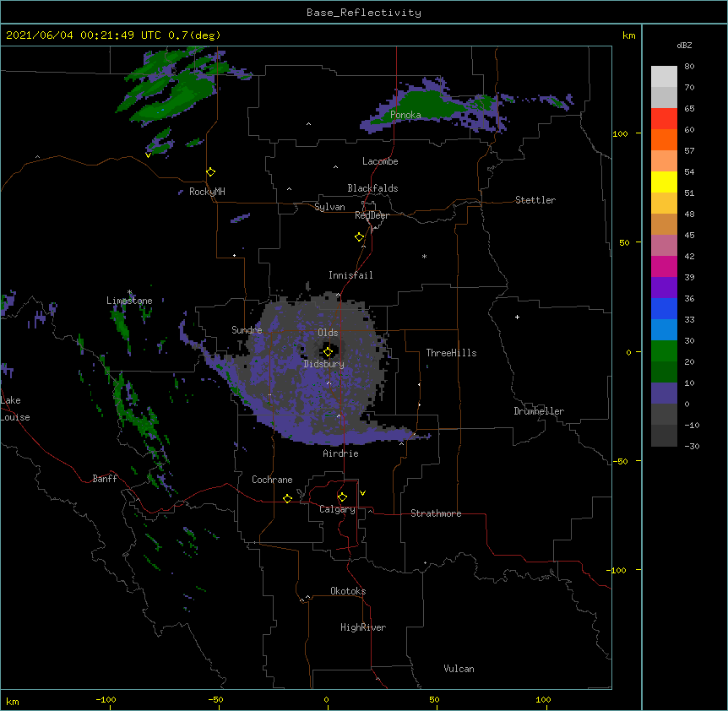This screenshot has height=711, width=728.
Task: Click the 45 value on dBZ legend
Action: [x=689, y=236]
